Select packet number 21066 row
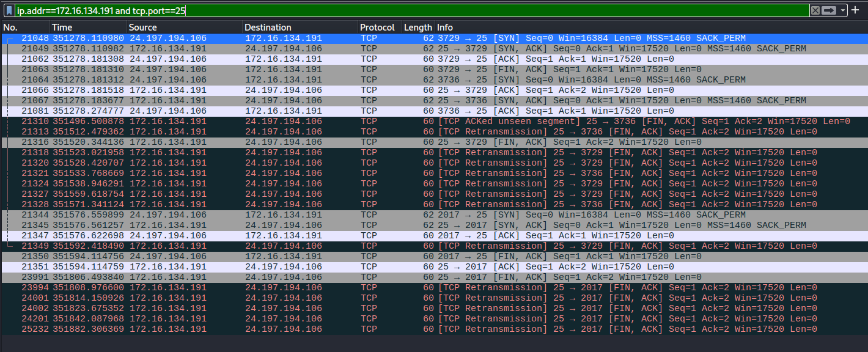Screen dimensions: 868x352 click(x=434, y=90)
